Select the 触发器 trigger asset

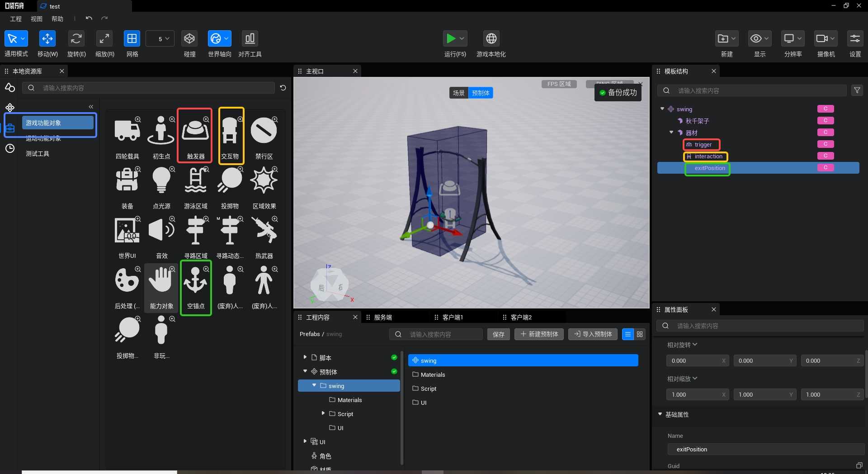pos(195,136)
